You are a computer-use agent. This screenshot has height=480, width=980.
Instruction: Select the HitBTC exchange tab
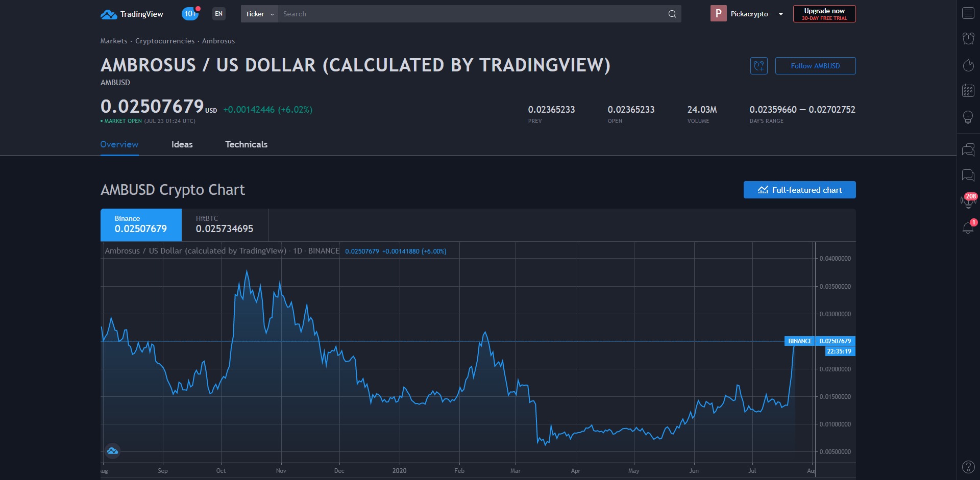tap(225, 224)
